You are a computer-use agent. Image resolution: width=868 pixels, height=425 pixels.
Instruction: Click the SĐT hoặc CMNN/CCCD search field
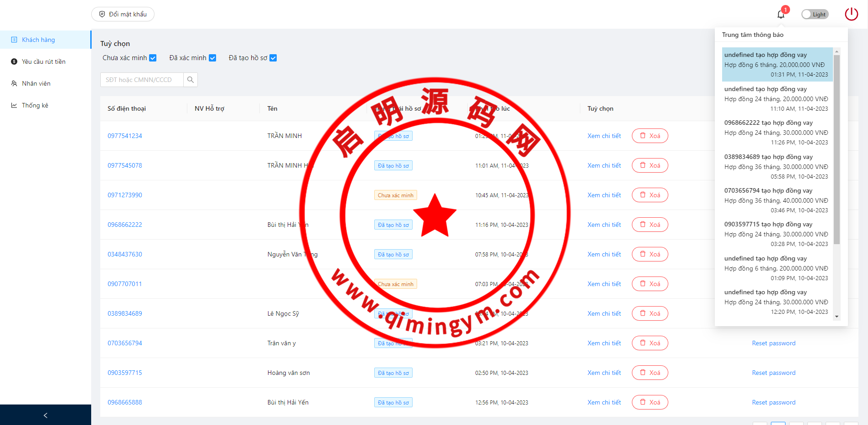click(x=142, y=80)
